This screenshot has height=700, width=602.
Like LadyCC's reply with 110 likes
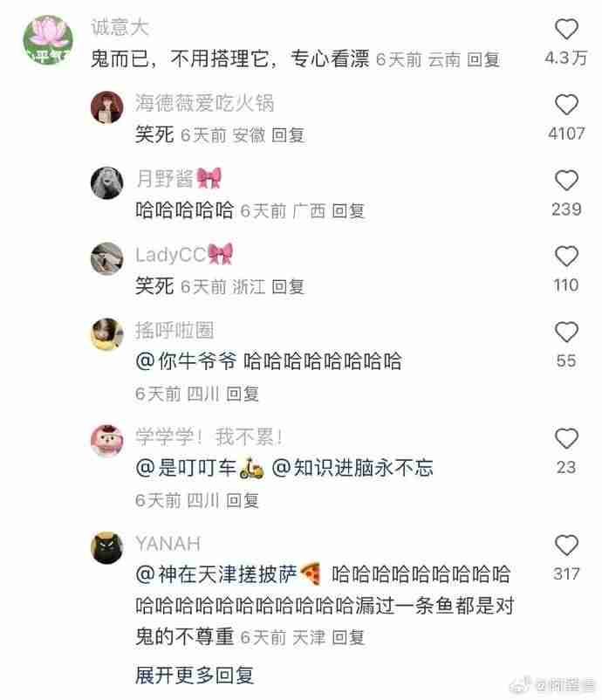[x=566, y=257]
